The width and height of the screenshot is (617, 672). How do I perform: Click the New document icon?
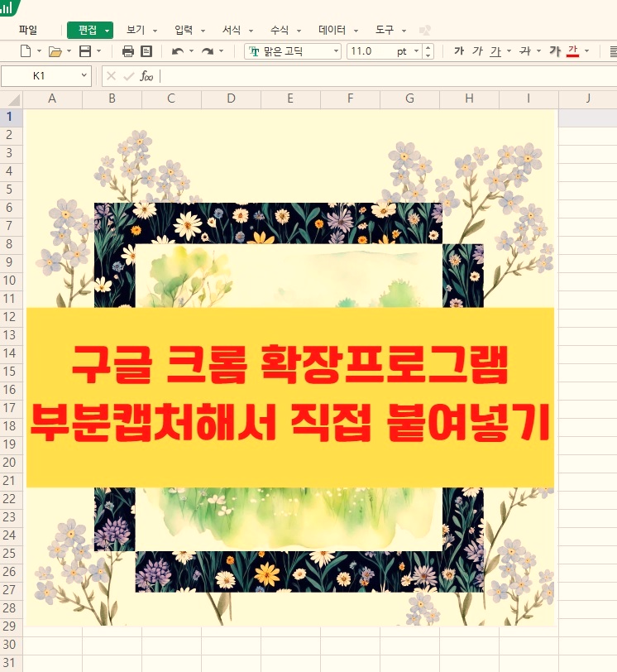(26, 51)
